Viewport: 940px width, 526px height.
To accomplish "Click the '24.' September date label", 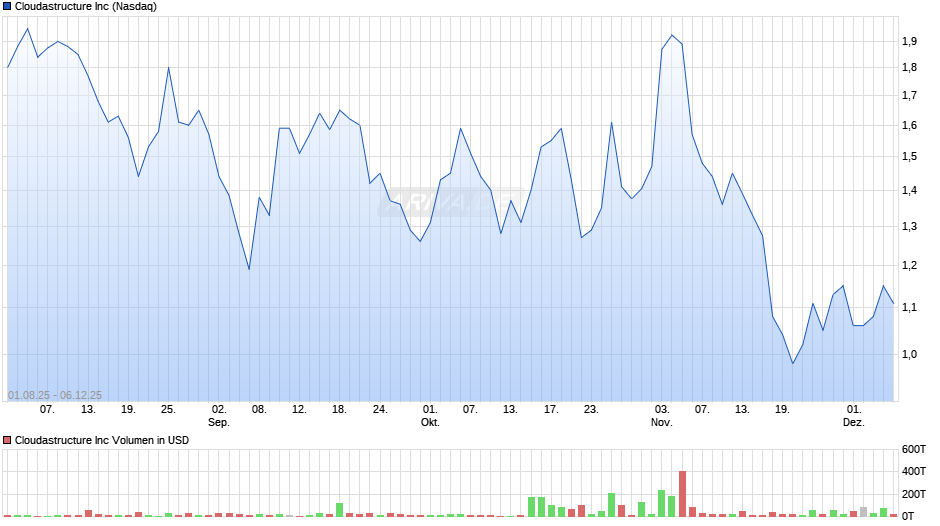I will [380, 410].
